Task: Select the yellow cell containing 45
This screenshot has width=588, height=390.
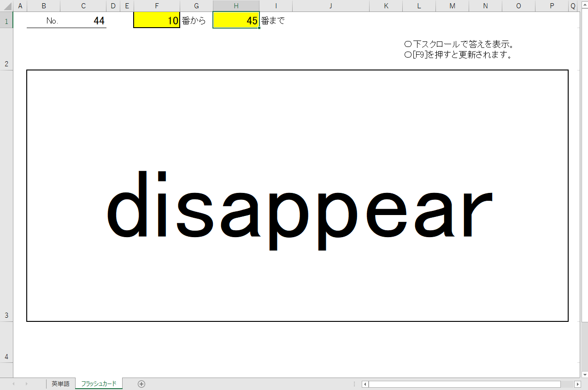Action: click(235, 21)
